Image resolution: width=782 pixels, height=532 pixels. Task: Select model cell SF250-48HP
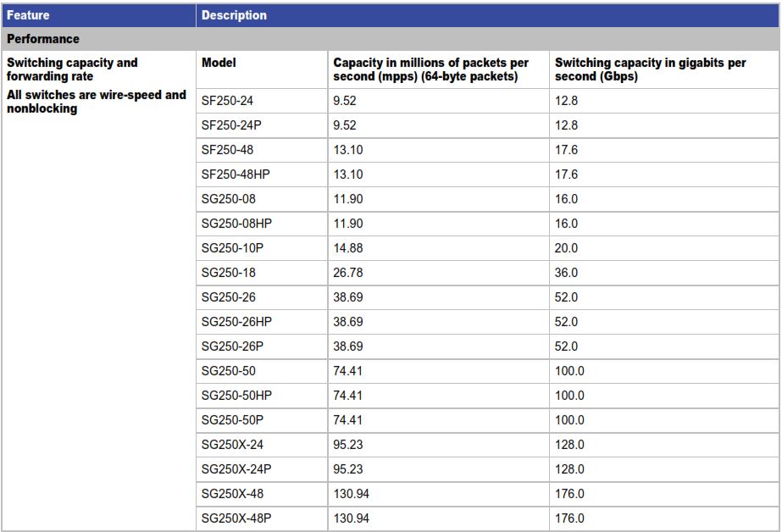coord(262,175)
